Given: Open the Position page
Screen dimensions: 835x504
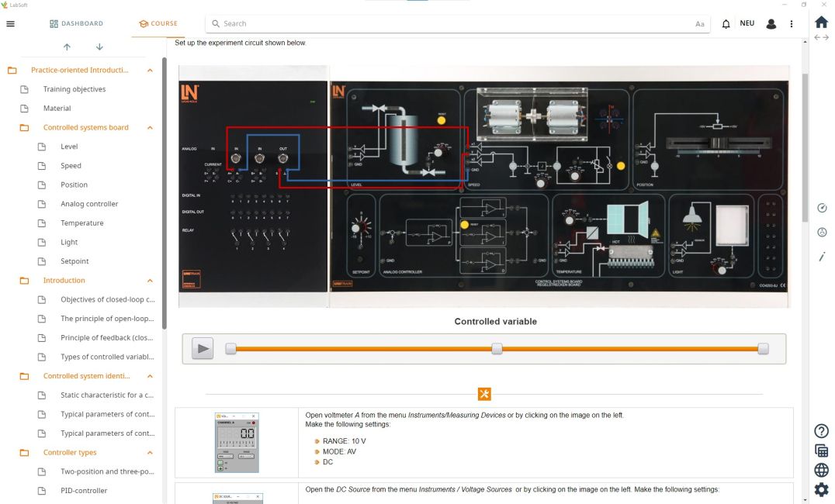Looking at the screenshot, I should 74,185.
